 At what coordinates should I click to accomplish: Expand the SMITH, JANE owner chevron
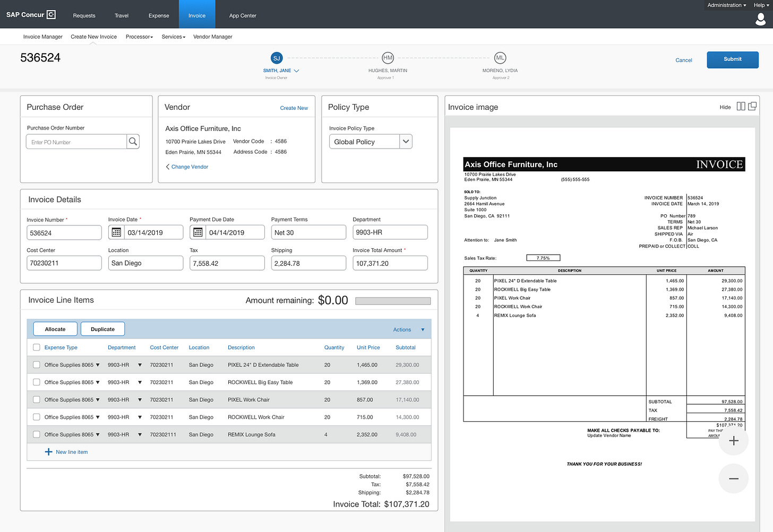[296, 71]
